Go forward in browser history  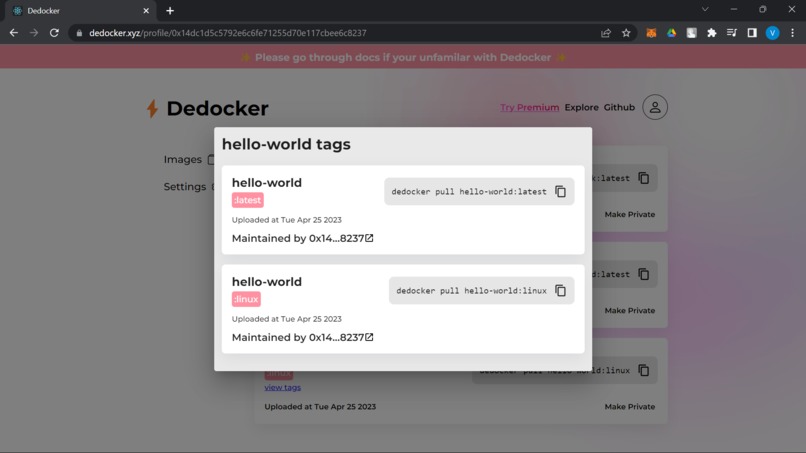(34, 33)
